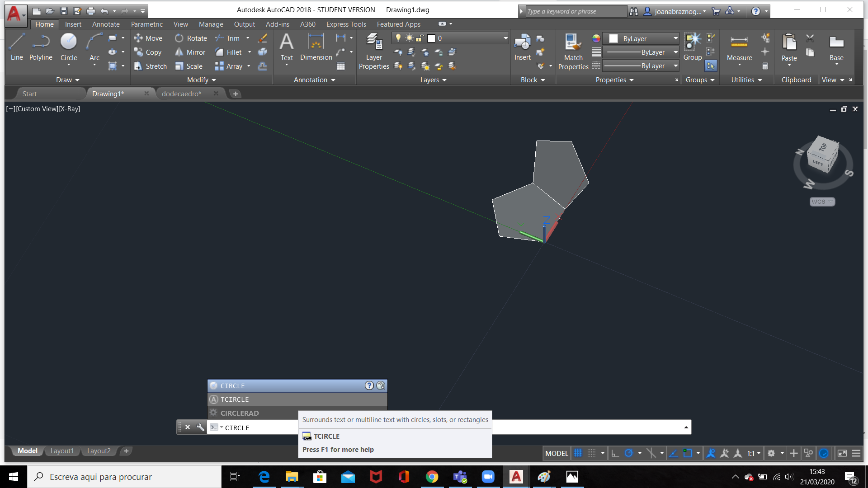Toggle drawing grid display in status bar
The width and height of the screenshot is (868, 488).
click(578, 453)
